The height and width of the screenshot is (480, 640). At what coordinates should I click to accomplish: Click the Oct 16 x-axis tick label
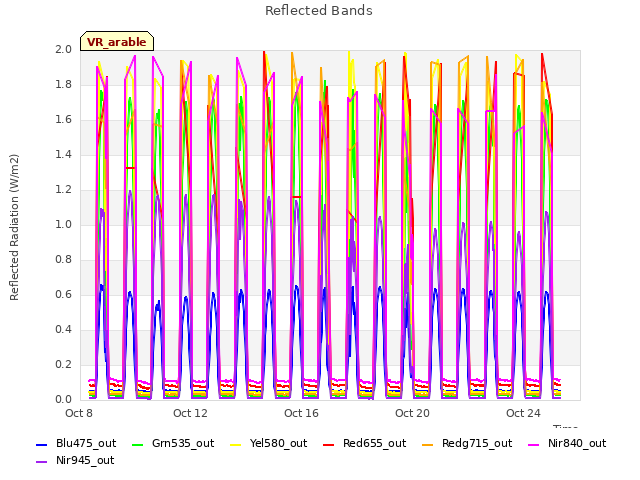[301, 413]
